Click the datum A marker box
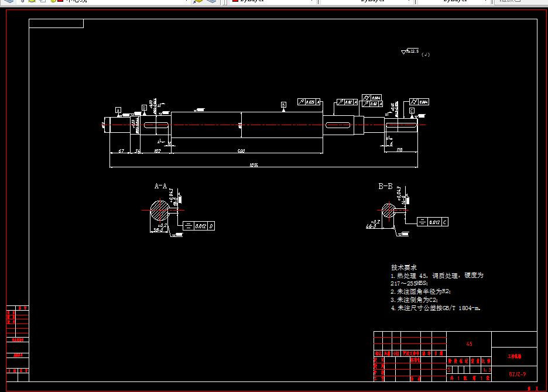The height and width of the screenshot is (392, 548). pos(118,110)
